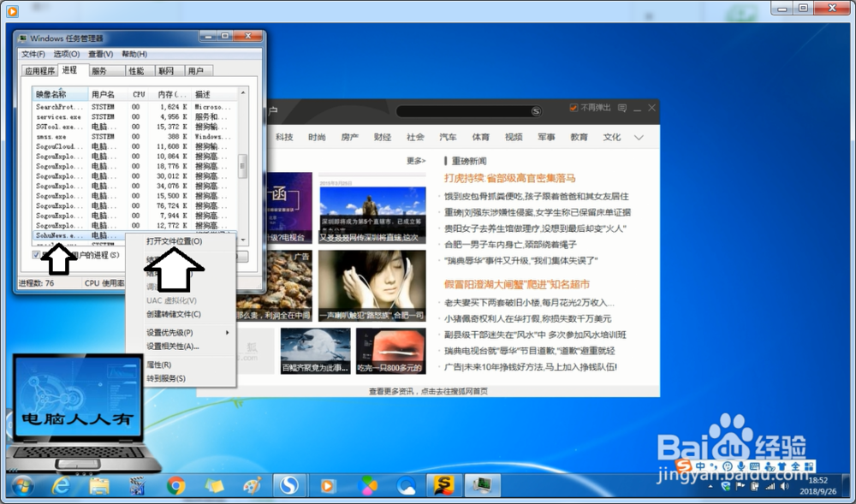Open the 选项(O) menu
The width and height of the screenshot is (856, 504).
[x=67, y=54]
